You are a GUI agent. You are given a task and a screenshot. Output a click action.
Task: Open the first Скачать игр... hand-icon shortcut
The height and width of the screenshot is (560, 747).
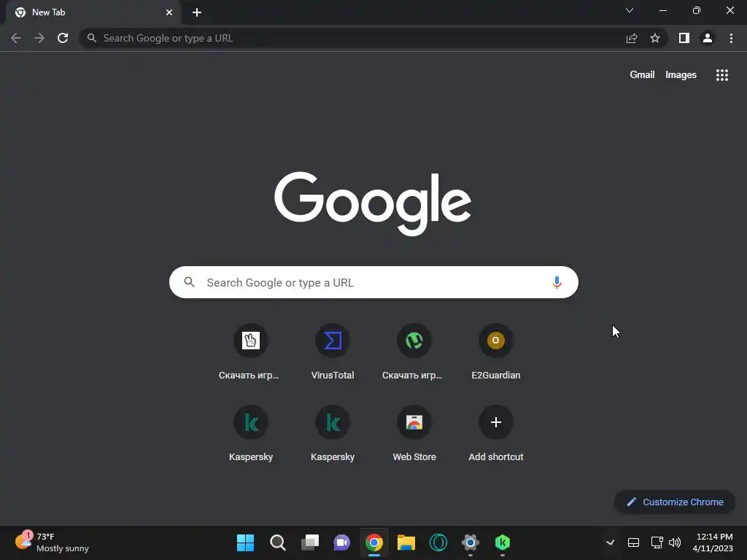(251, 352)
